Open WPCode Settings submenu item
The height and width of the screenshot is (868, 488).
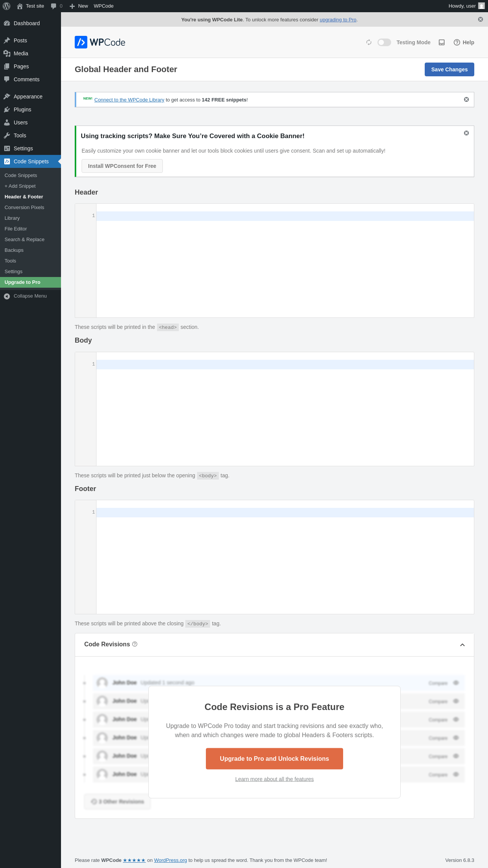pos(30,272)
